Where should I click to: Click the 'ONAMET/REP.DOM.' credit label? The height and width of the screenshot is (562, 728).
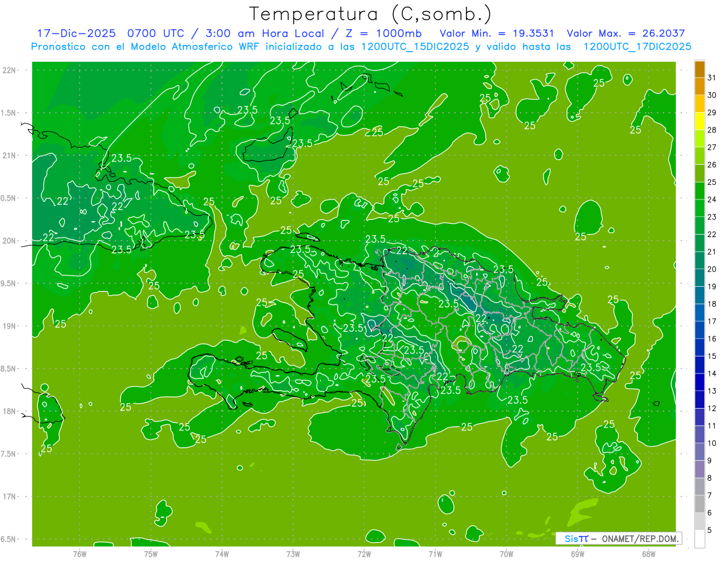pos(639,538)
